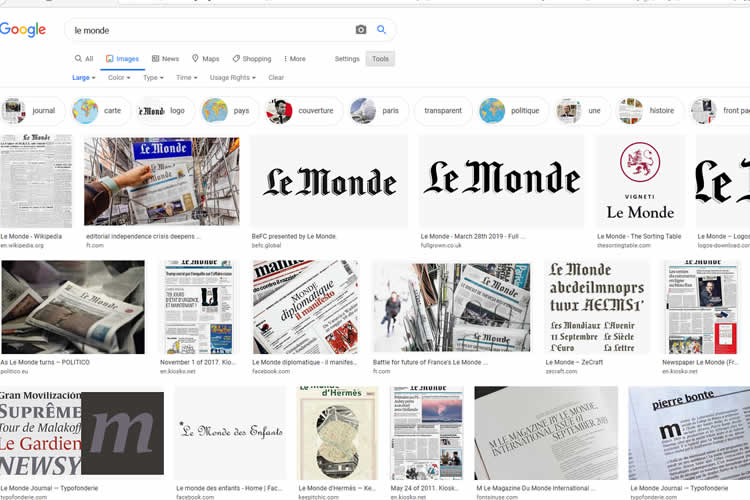Select the 'logo' suggestion chip
The image size is (750, 500).
pos(165,111)
